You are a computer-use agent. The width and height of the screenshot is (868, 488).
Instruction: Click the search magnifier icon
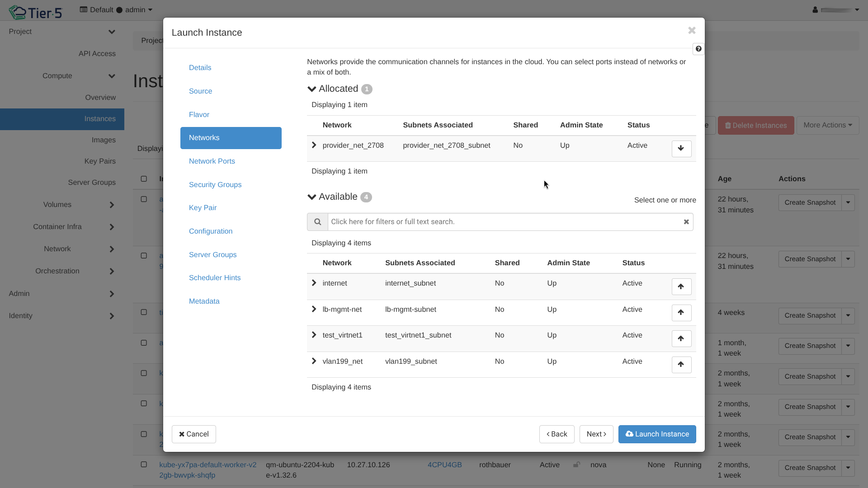pyautogui.click(x=317, y=222)
